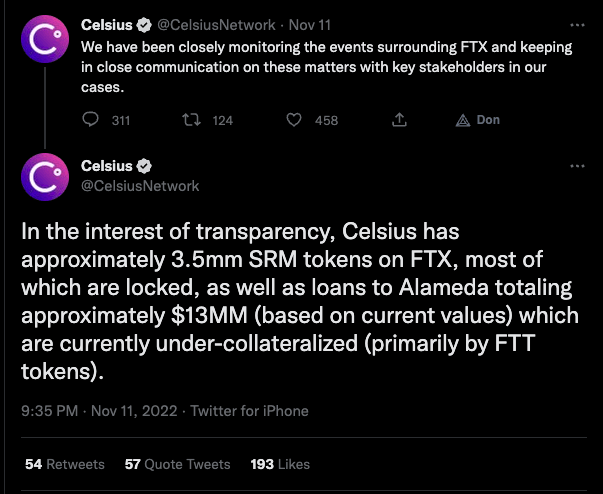This screenshot has width=603, height=494.
Task: Click the verified badge on first tweet
Action: click(x=144, y=22)
